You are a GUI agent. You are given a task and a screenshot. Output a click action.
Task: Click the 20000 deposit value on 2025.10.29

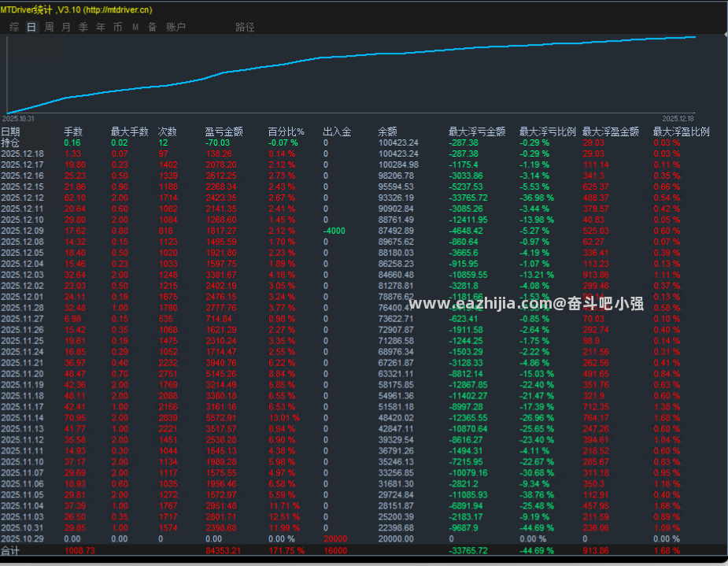335,539
